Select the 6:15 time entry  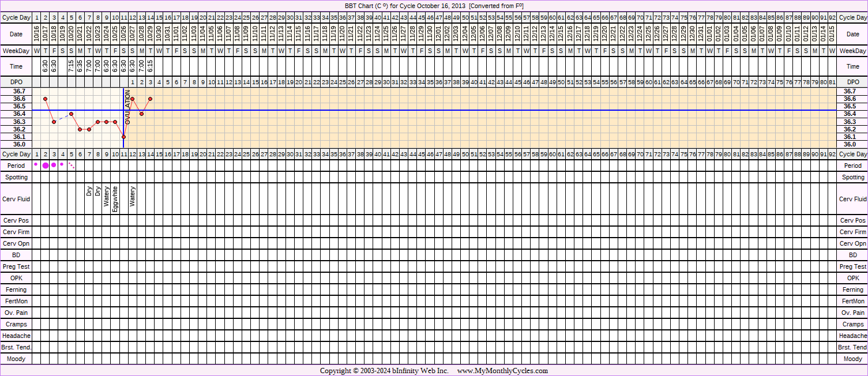coord(150,66)
